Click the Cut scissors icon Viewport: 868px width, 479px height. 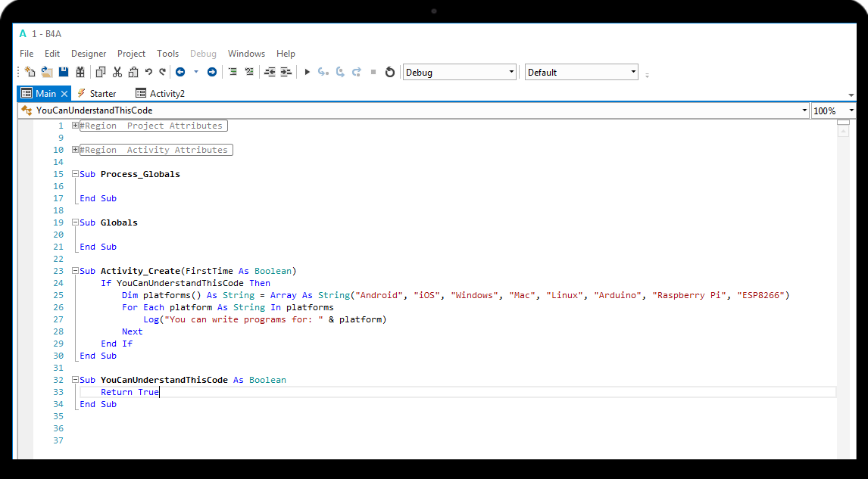click(117, 72)
